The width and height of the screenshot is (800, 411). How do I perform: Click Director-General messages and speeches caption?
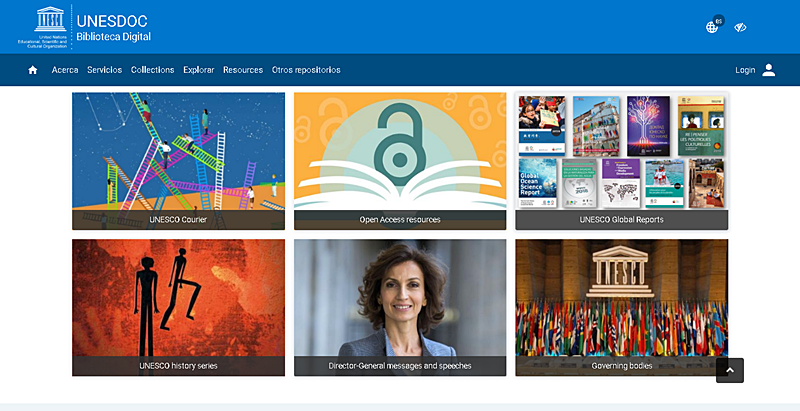coord(400,366)
